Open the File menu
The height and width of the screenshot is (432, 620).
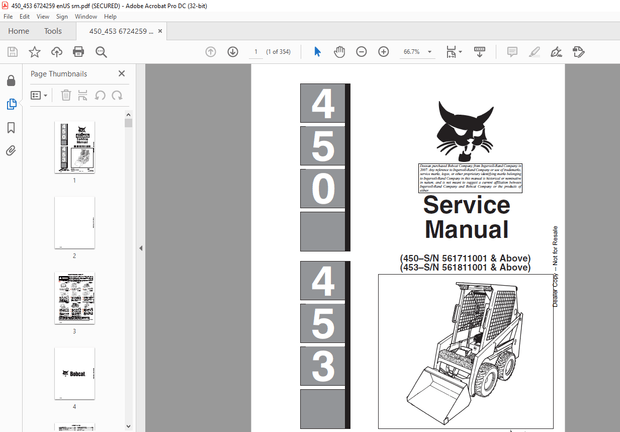(x=8, y=17)
